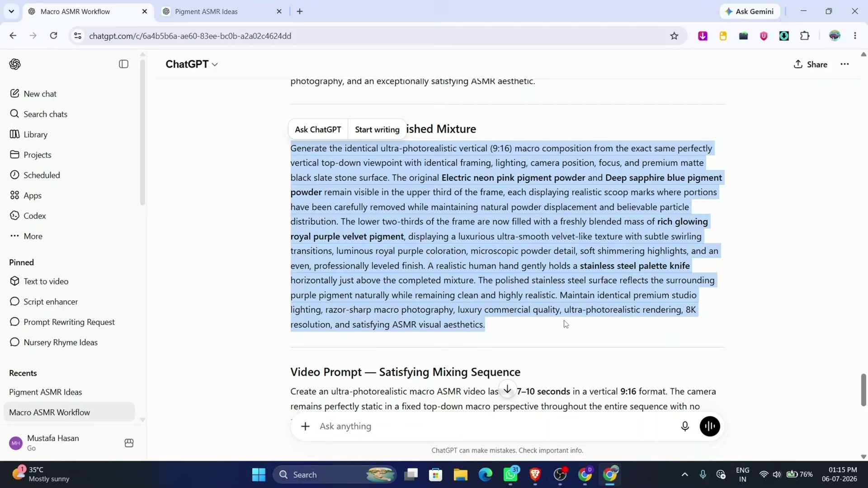Jump to bottom using the down-arrow button

[507, 389]
